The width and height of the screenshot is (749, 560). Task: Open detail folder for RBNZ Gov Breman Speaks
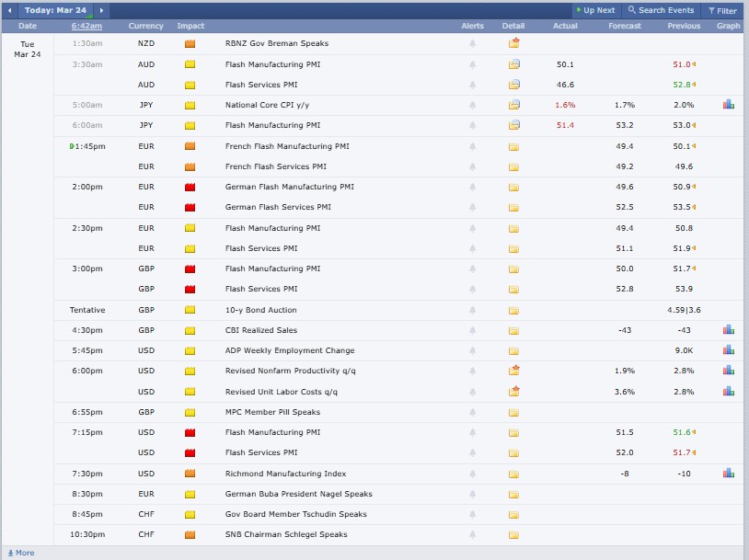pyautogui.click(x=514, y=43)
